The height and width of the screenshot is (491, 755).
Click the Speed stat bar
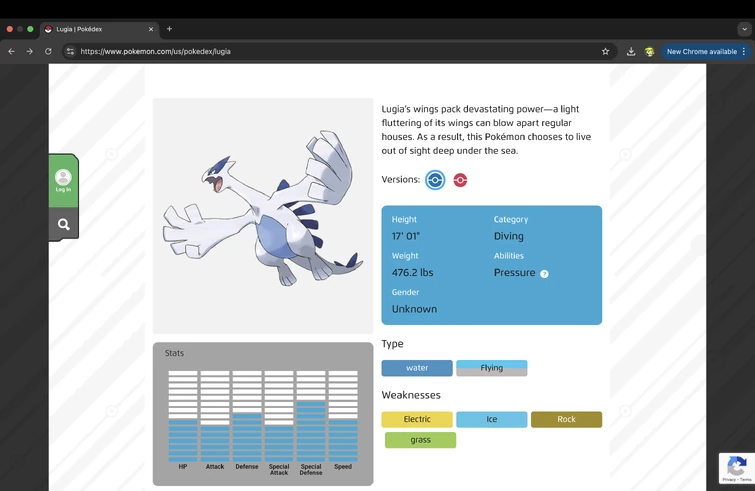343,416
